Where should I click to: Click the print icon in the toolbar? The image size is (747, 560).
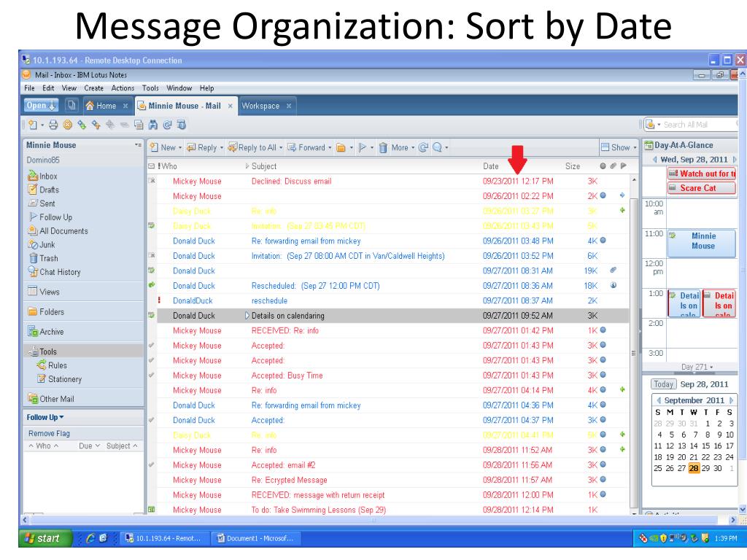53,125
